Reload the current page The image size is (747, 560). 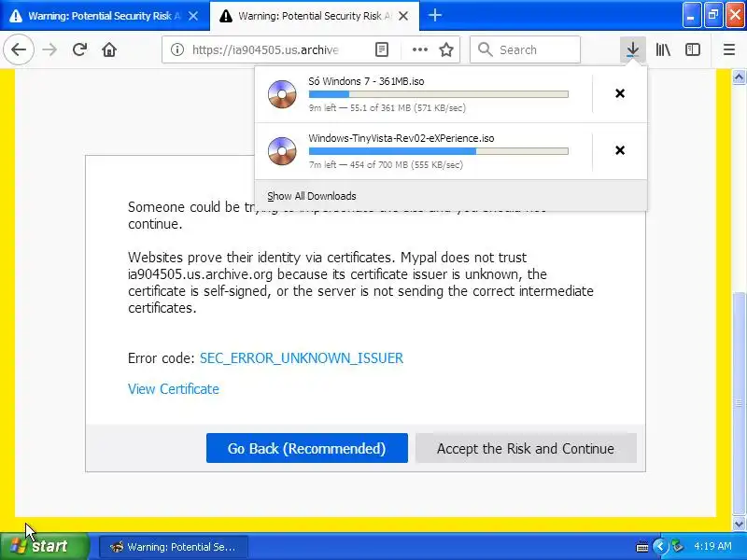(x=79, y=49)
